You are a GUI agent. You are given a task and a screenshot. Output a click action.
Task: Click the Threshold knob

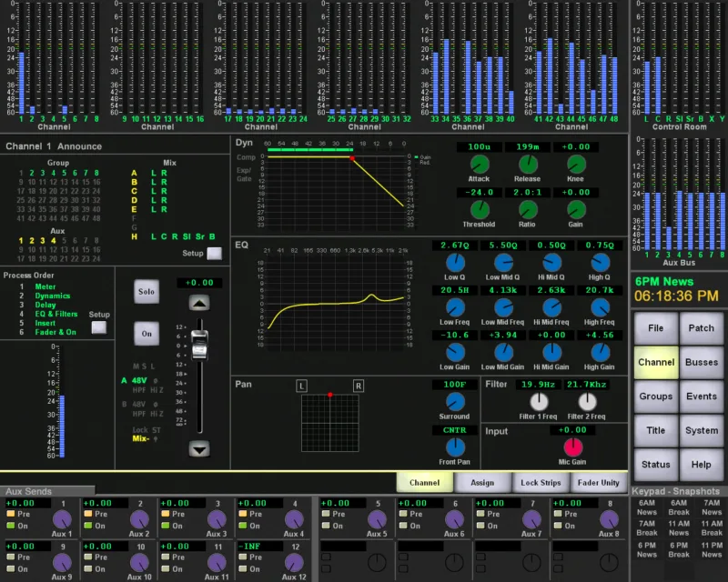[x=480, y=210]
